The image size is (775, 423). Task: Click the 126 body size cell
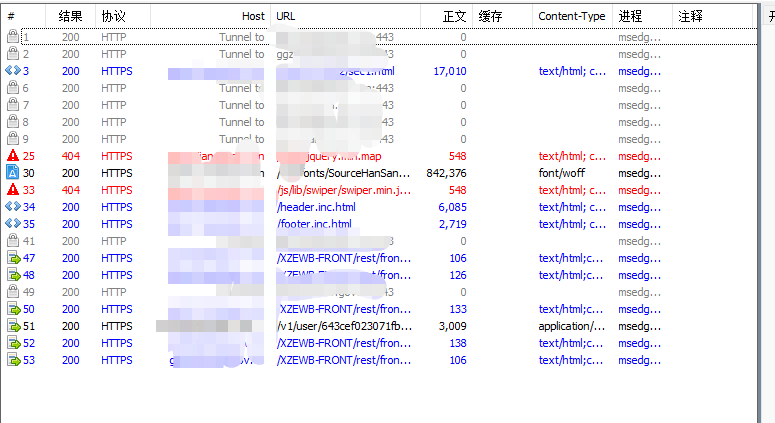(x=458, y=275)
